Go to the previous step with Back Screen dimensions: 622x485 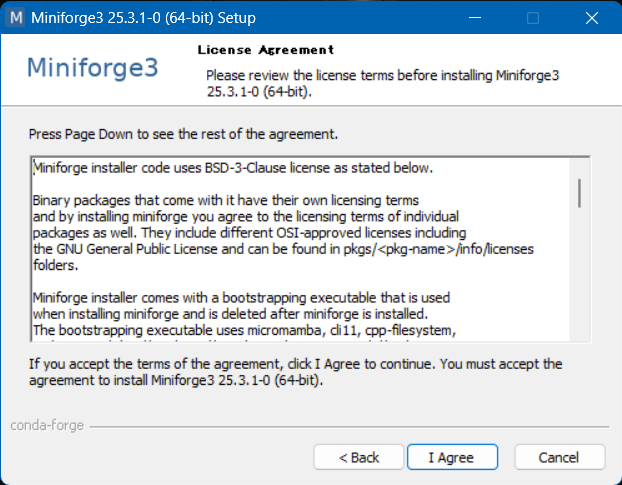[358, 457]
